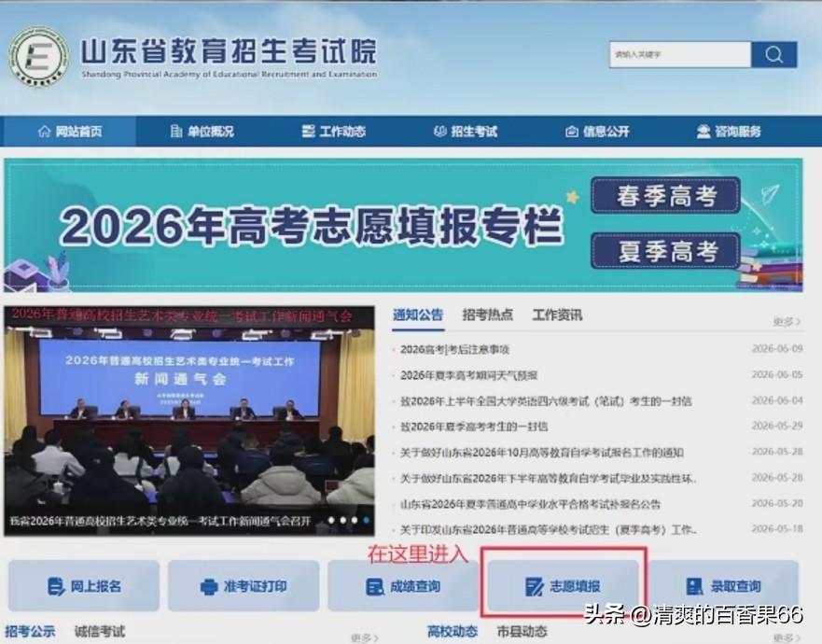This screenshot has width=822, height=644.
Task: Open the 学业水平合格考试补报名公告 notice
Action: pos(530,505)
